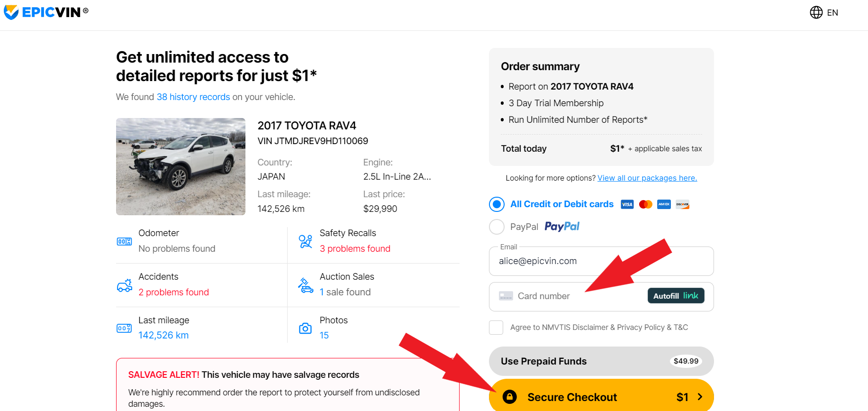Click the Autofill link button
The height and width of the screenshot is (411, 868).
pyautogui.click(x=676, y=296)
